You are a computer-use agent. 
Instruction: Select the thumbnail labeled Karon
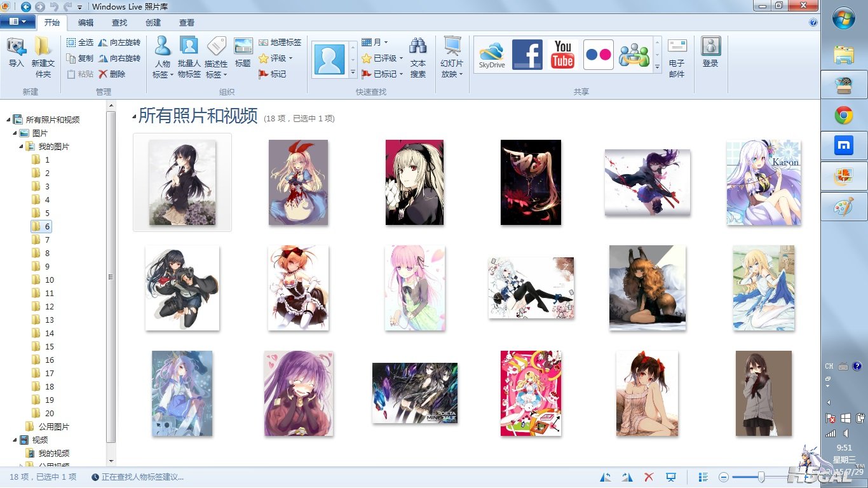tap(764, 182)
